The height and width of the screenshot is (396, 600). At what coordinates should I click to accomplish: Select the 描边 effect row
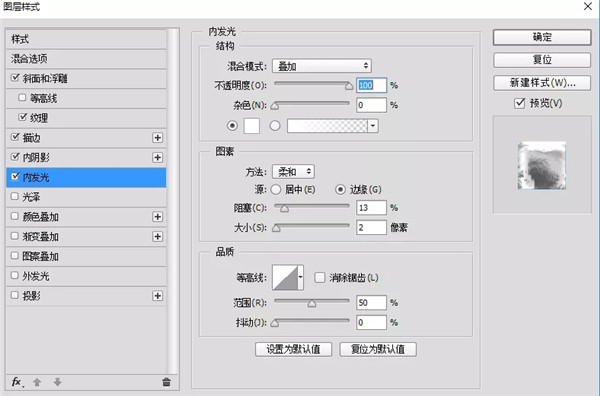click(86, 138)
